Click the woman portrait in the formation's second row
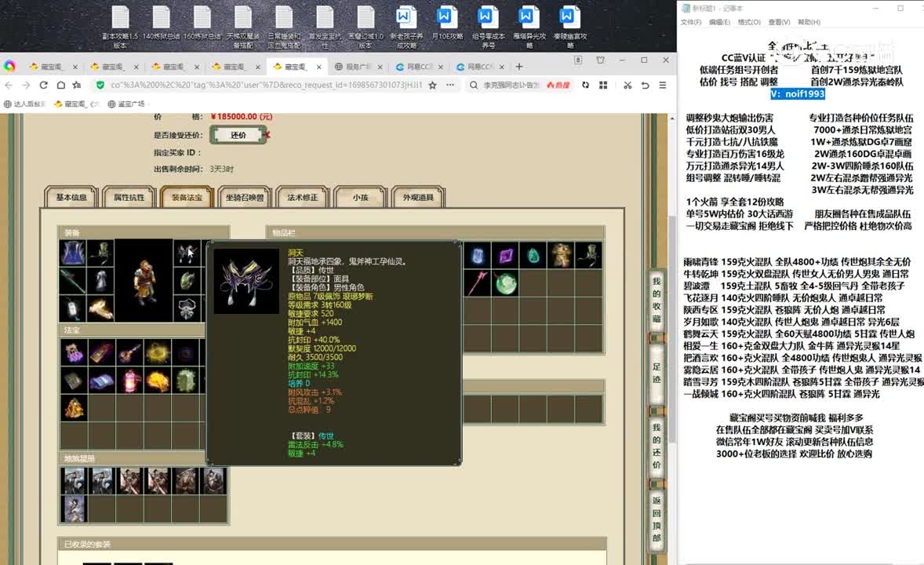 click(x=73, y=508)
